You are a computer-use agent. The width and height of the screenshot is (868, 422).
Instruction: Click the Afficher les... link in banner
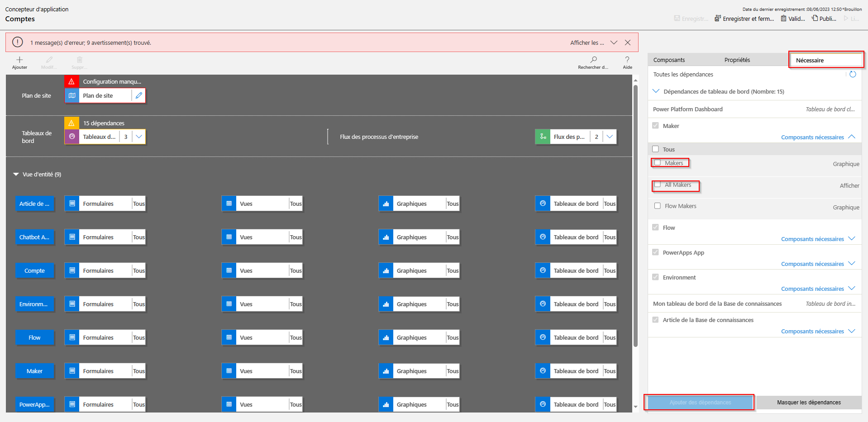click(587, 43)
